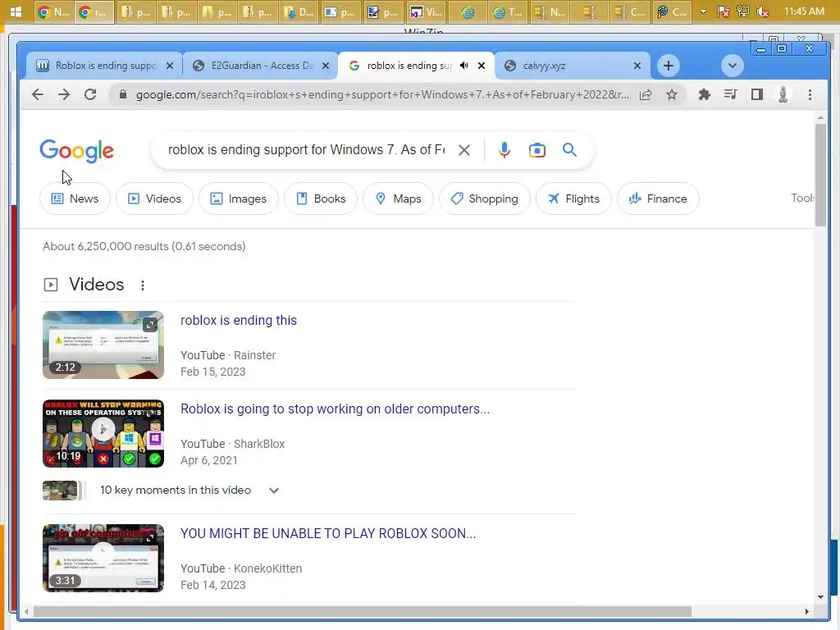
Task: Filter results by Maps
Action: pos(398,199)
